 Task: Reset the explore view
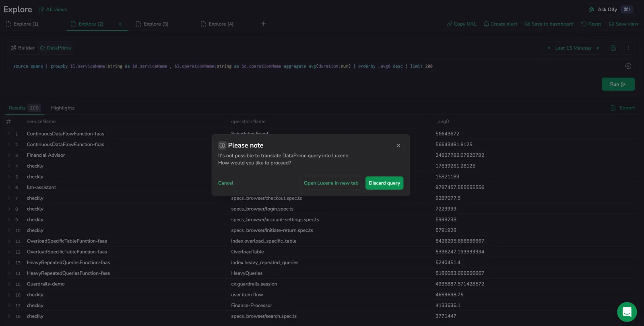click(591, 24)
